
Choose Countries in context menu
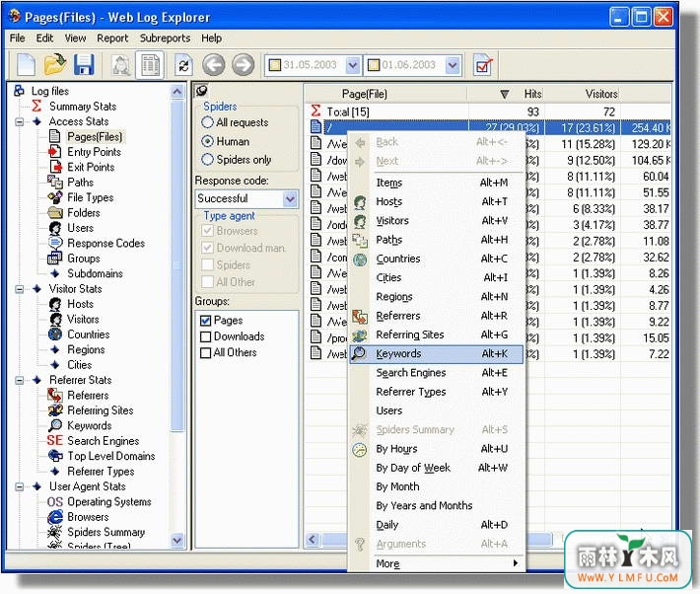436,259
